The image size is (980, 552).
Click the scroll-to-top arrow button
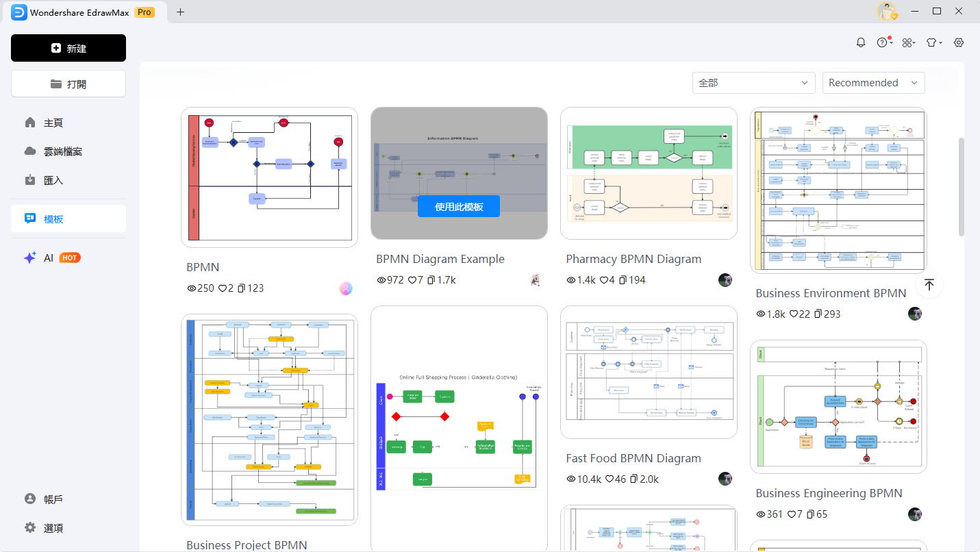coord(929,285)
